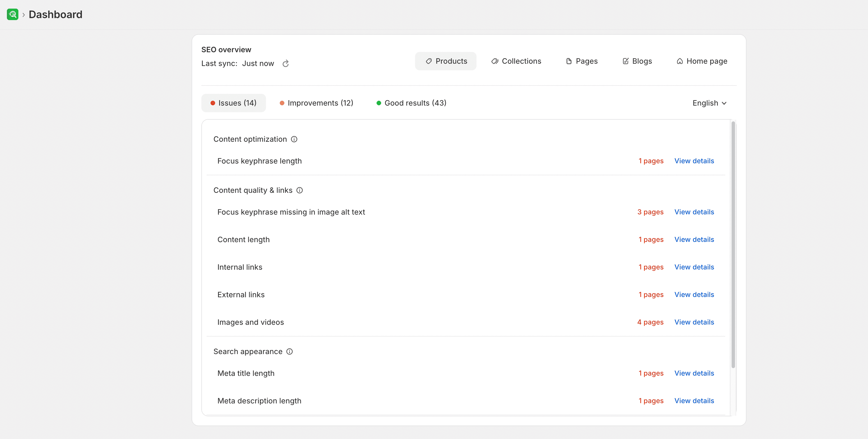View details for Focus keyphrase missing in image alt text
Screen dimensions: 868x439
(x=694, y=212)
